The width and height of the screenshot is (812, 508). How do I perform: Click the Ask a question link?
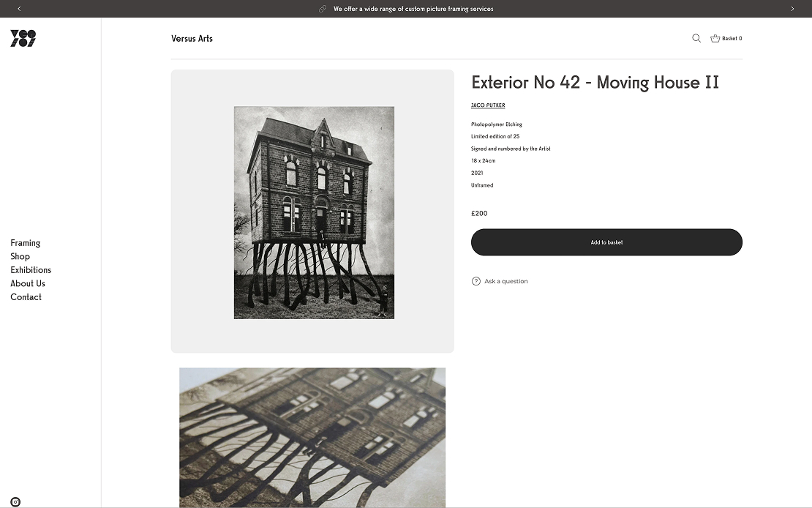[x=506, y=282]
